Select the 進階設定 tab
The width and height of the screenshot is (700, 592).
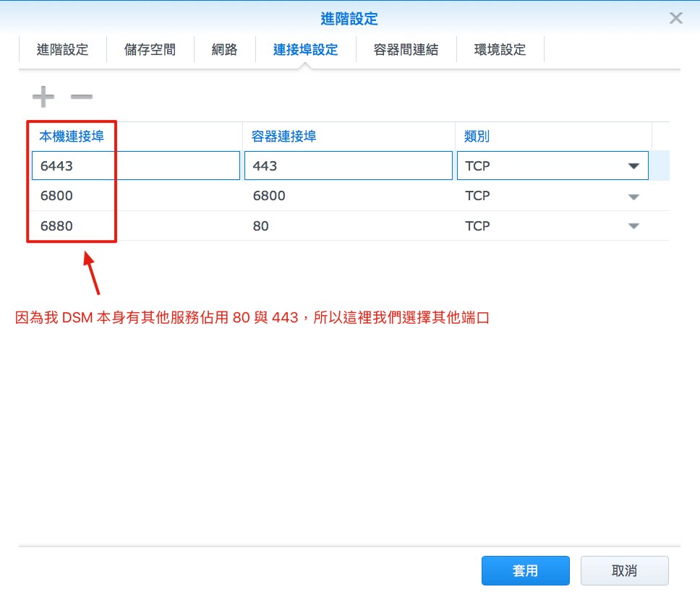point(63,49)
